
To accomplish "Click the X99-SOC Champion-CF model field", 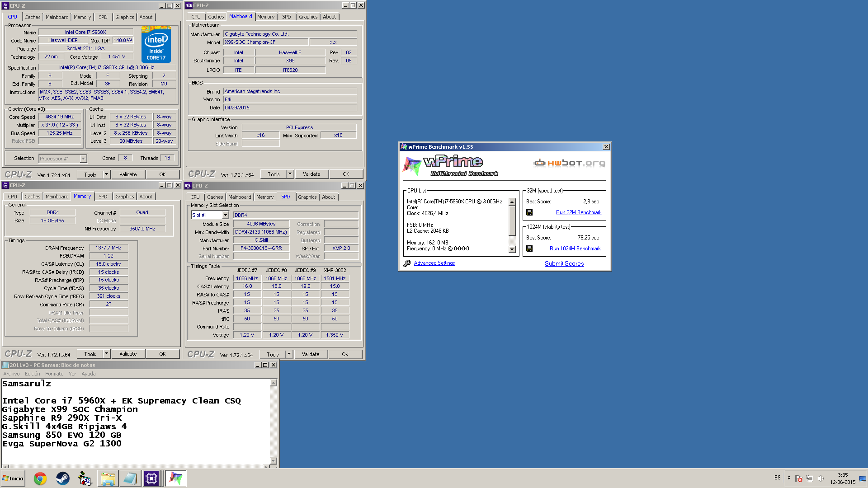I will point(266,42).
